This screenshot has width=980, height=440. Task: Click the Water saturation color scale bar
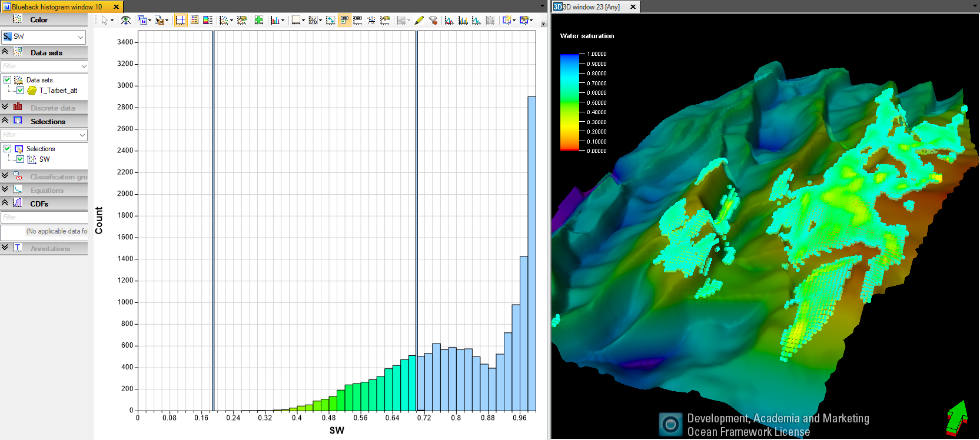click(x=569, y=102)
